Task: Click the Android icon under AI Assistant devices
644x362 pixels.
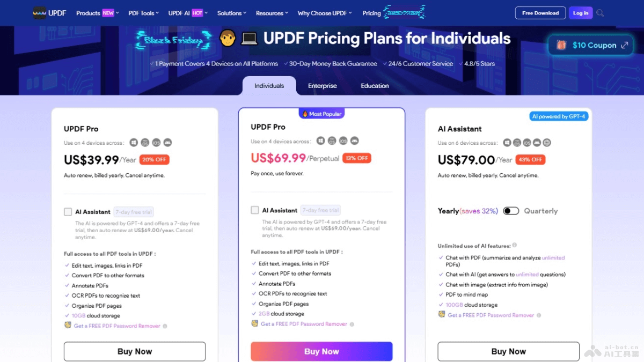Action: (537, 143)
